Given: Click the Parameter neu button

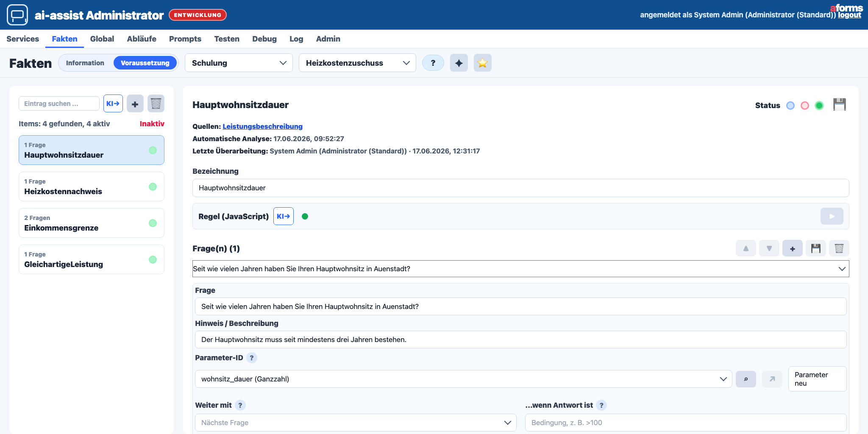Looking at the screenshot, I should (817, 379).
